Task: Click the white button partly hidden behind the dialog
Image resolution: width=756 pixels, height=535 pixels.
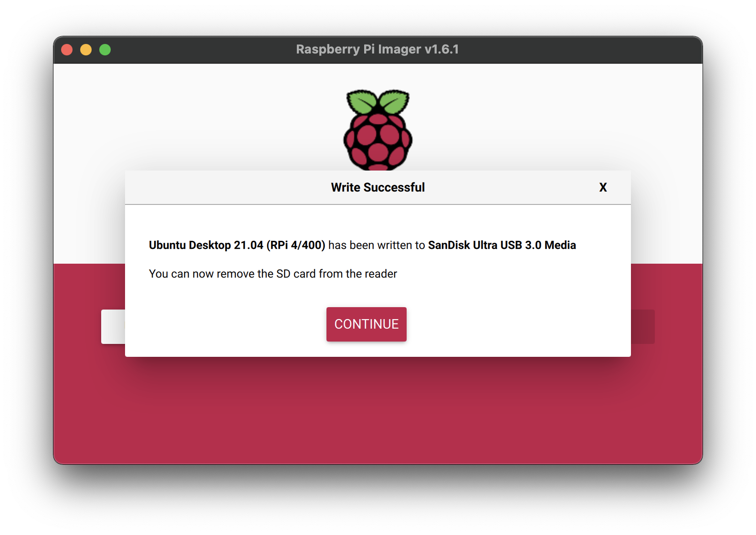Action: coord(113,327)
